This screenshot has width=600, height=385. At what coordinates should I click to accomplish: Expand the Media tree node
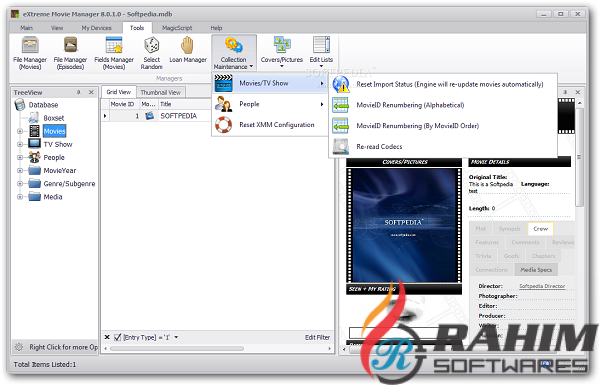(20, 197)
